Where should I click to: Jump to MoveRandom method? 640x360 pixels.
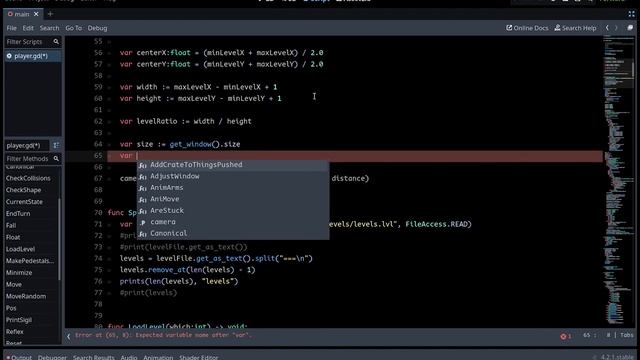tap(26, 297)
